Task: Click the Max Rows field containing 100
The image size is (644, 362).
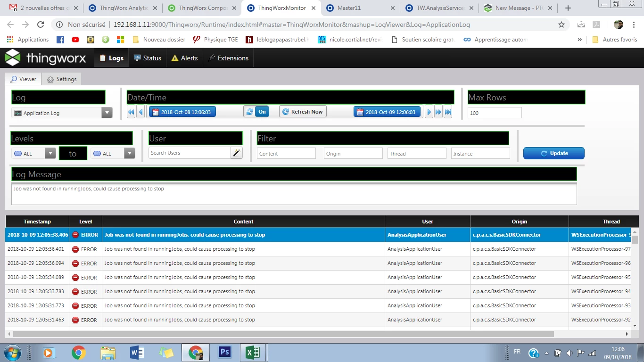Action: point(495,113)
